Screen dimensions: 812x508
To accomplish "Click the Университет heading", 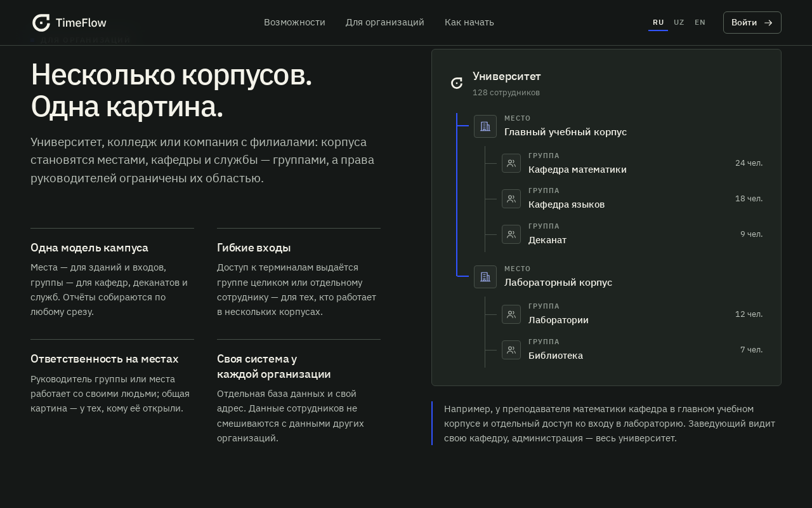I will pyautogui.click(x=507, y=76).
